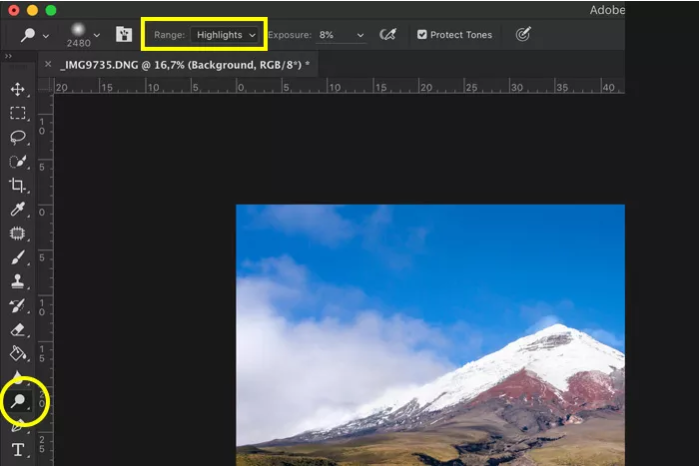Screen dimensions: 699x467
Task: Switch to the Eraser tool
Action: [18, 329]
